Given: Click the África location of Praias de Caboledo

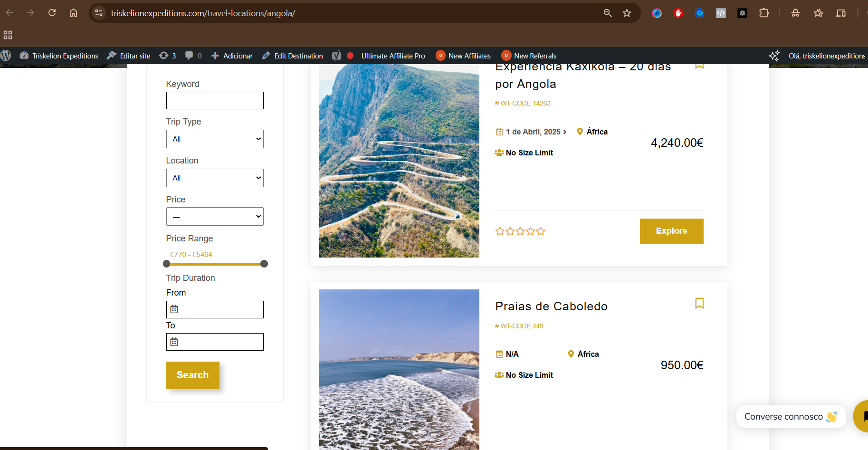Looking at the screenshot, I should (583, 354).
